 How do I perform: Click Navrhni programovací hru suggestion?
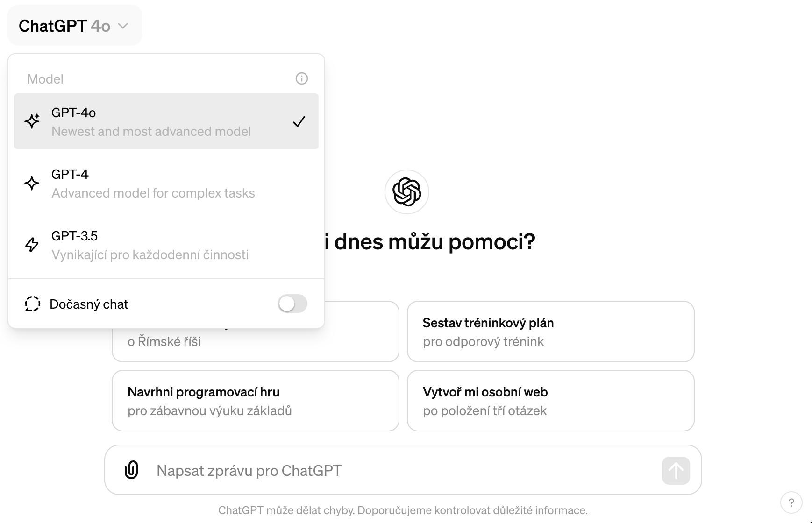pos(256,401)
